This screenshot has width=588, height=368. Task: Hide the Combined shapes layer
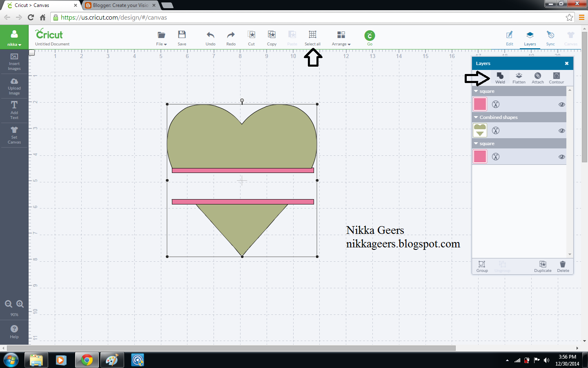click(562, 130)
